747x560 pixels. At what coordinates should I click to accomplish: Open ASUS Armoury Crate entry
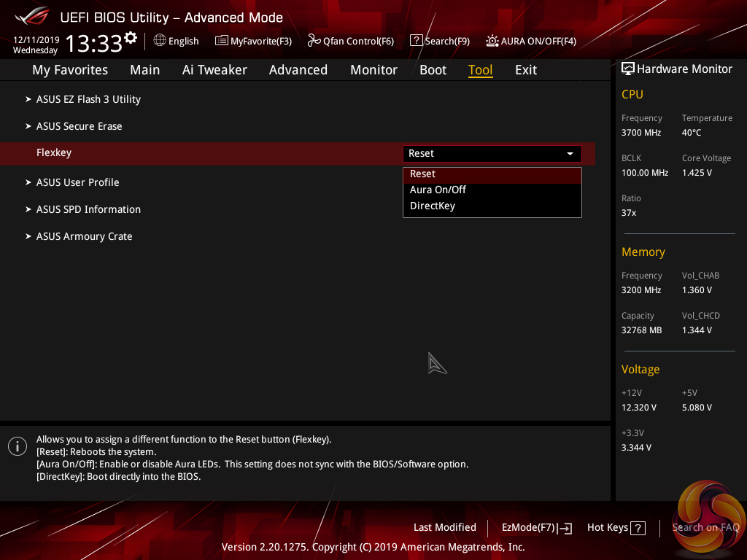click(84, 236)
